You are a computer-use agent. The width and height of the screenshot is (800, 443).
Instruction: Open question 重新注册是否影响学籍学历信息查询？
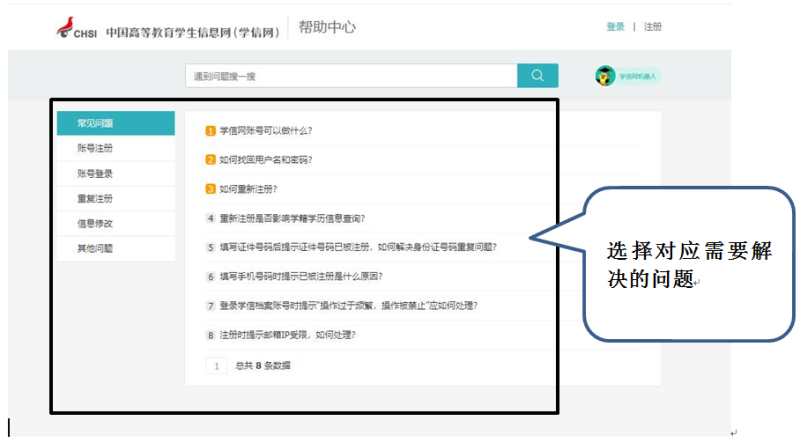pos(292,218)
